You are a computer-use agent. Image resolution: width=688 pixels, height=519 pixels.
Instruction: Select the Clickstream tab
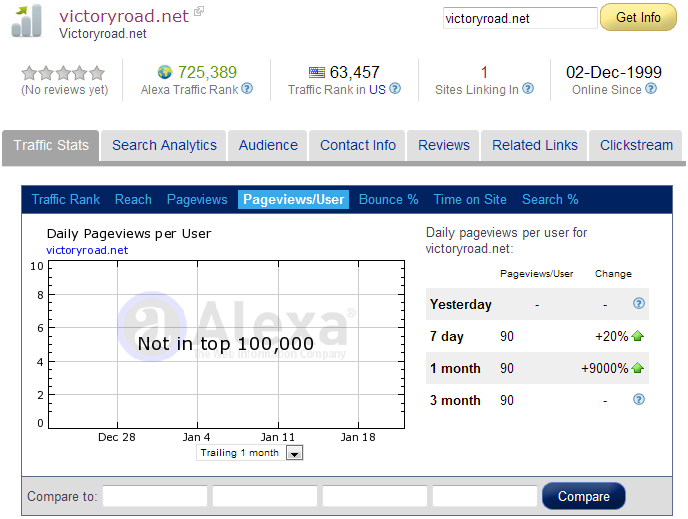click(x=636, y=145)
